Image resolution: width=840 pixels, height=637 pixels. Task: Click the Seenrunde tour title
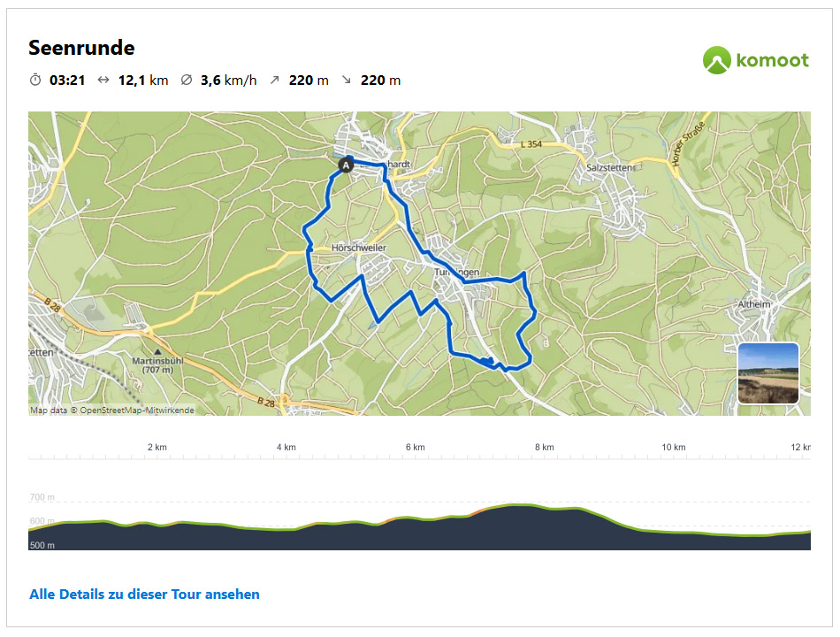click(81, 48)
